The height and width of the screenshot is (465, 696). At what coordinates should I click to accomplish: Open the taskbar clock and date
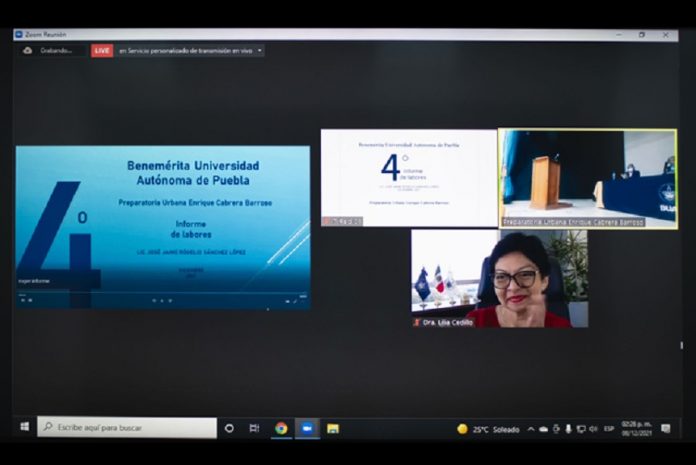point(636,428)
